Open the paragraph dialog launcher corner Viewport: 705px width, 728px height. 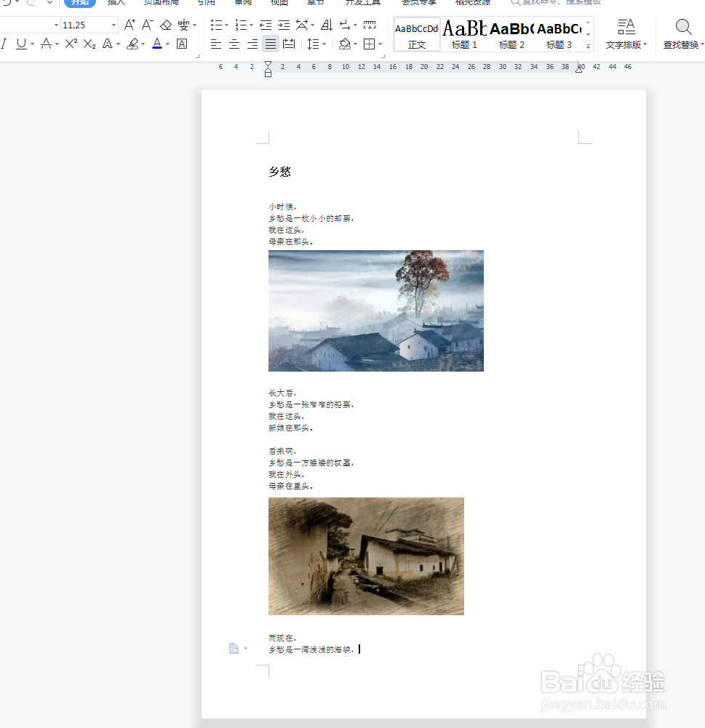(x=383, y=57)
